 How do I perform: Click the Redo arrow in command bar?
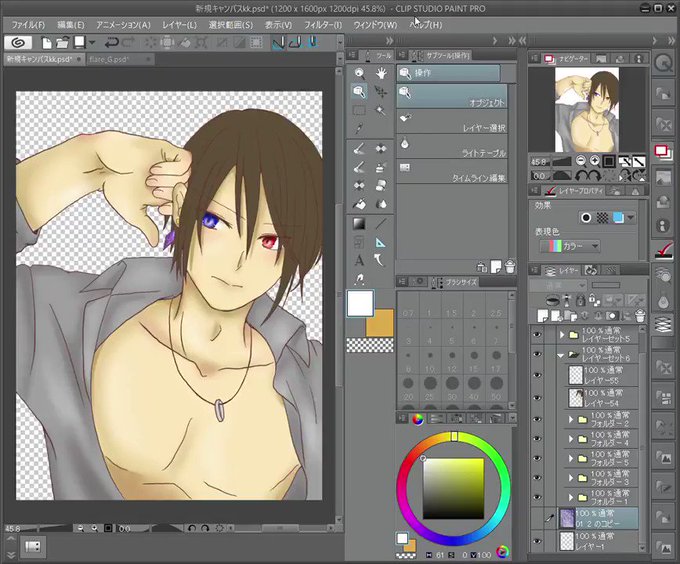tap(129, 42)
